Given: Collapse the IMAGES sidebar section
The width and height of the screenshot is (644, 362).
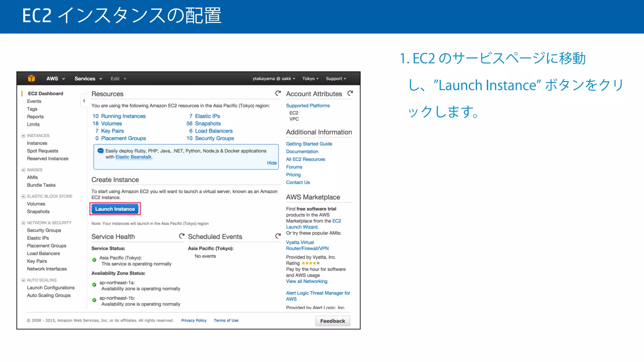Looking at the screenshot, I should tap(23, 170).
